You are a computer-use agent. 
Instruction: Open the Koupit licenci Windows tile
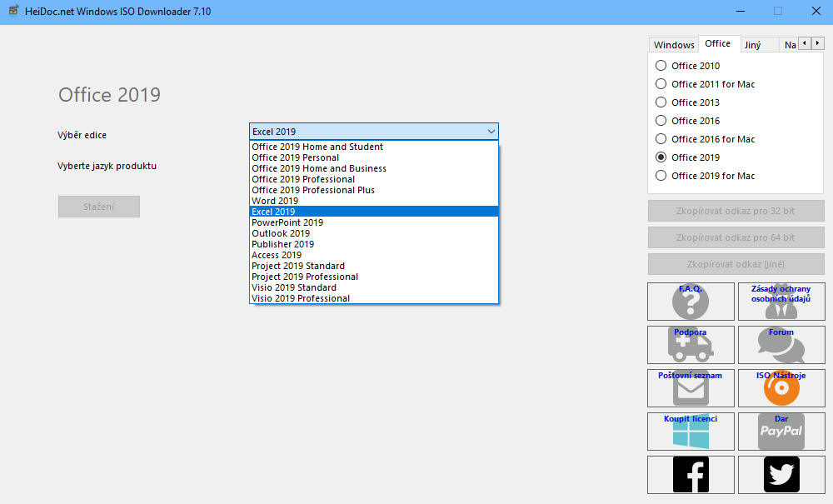click(x=691, y=432)
